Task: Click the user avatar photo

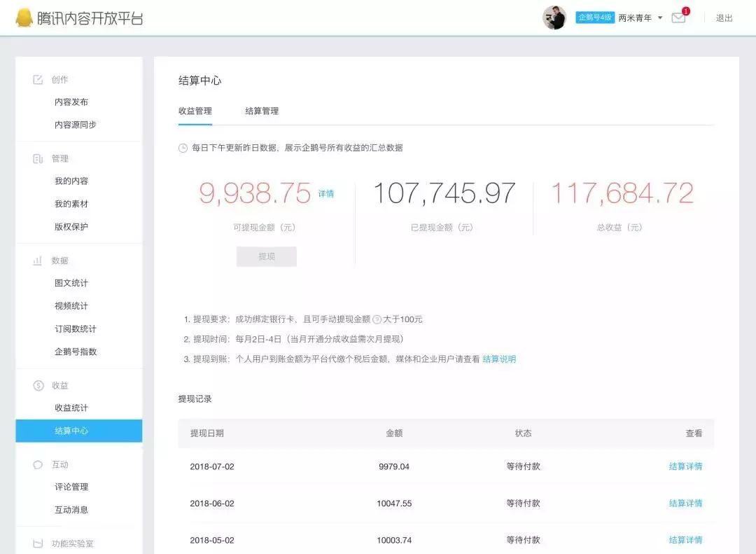Action: [554, 18]
